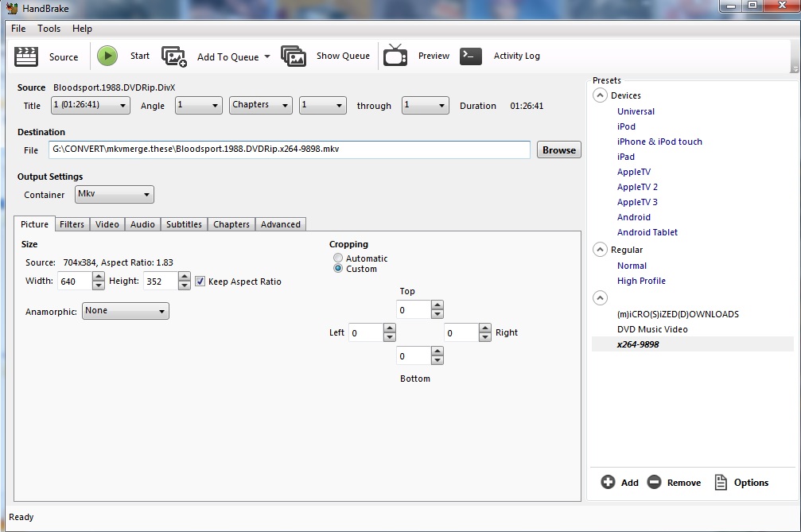Select the AppleTV 2 preset

click(637, 187)
